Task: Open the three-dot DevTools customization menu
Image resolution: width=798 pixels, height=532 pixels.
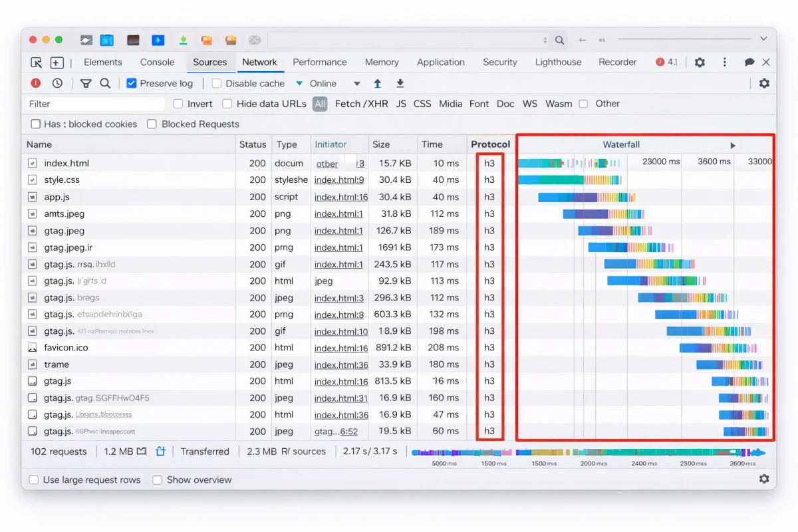Action: (x=725, y=62)
